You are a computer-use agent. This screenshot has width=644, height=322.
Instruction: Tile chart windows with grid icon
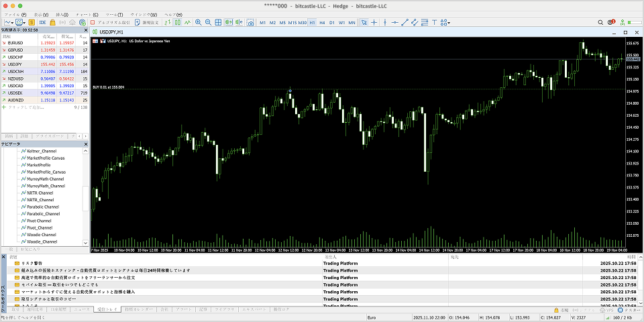tap(218, 23)
